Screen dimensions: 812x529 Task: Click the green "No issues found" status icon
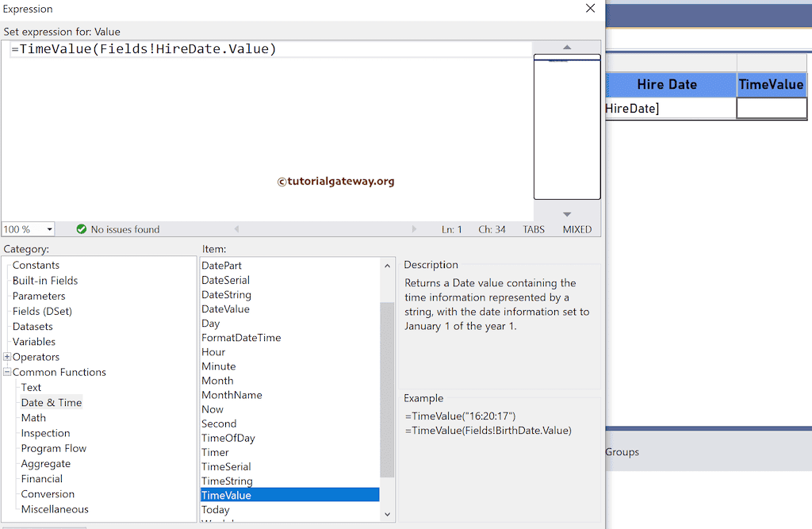pos(82,229)
